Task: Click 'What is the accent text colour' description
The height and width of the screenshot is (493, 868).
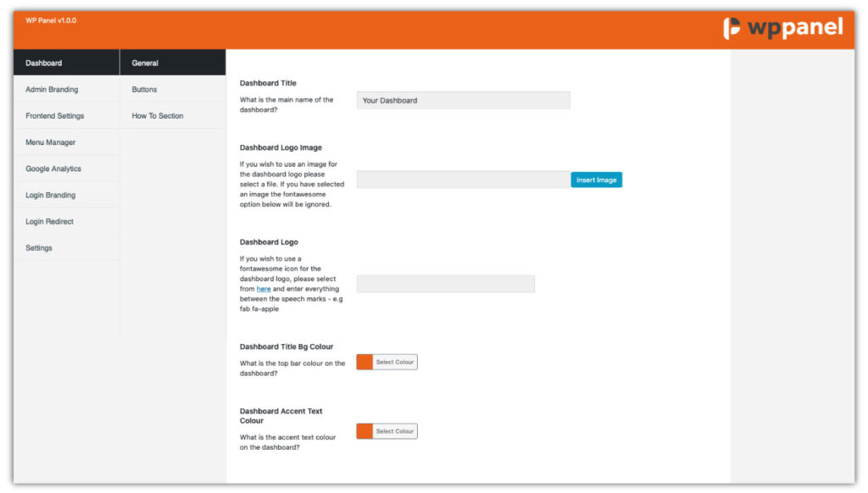Action: tap(287, 442)
